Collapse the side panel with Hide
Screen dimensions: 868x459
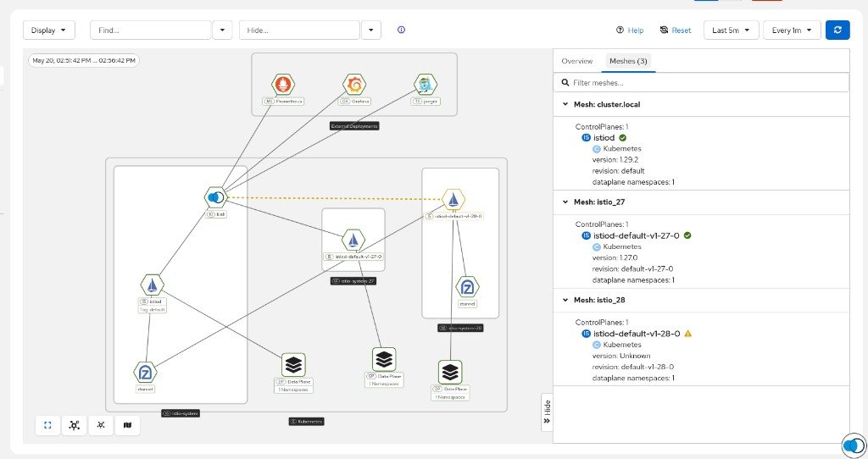click(x=547, y=412)
